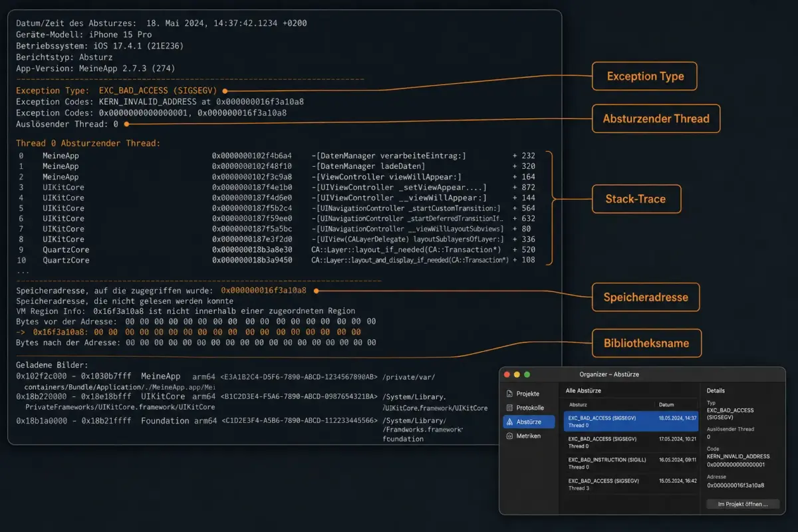Click the Speicheradresse, auf die zugegriffen wurde line
Screen dimensions: 798x532
click(x=161, y=291)
